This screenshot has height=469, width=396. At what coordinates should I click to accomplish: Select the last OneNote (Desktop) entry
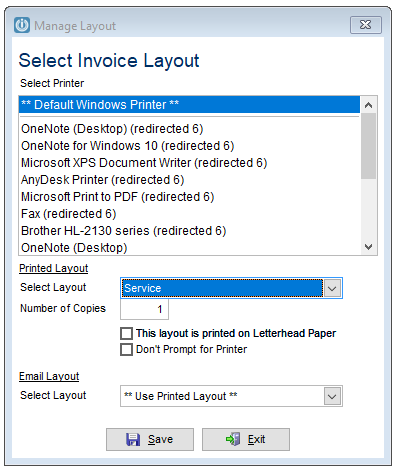pyautogui.click(x=189, y=248)
